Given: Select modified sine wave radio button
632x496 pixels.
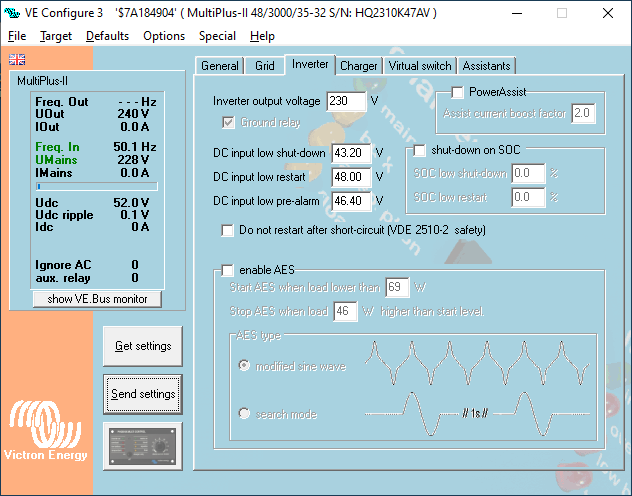Looking at the screenshot, I should [244, 366].
